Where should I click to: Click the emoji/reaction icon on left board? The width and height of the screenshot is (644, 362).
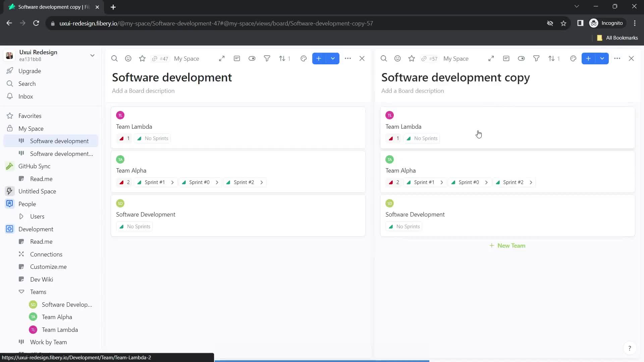pyautogui.click(x=128, y=58)
